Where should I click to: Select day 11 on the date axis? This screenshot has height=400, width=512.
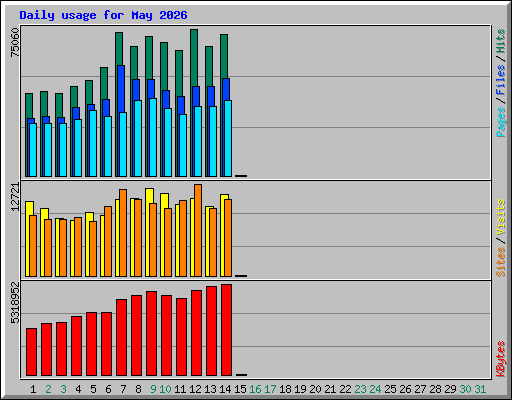click(x=180, y=389)
